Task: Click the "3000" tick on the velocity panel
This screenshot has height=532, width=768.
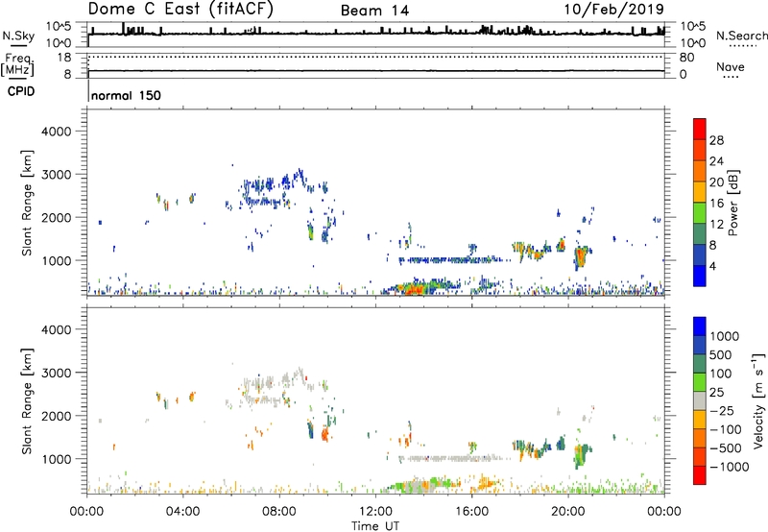Action: [56, 373]
